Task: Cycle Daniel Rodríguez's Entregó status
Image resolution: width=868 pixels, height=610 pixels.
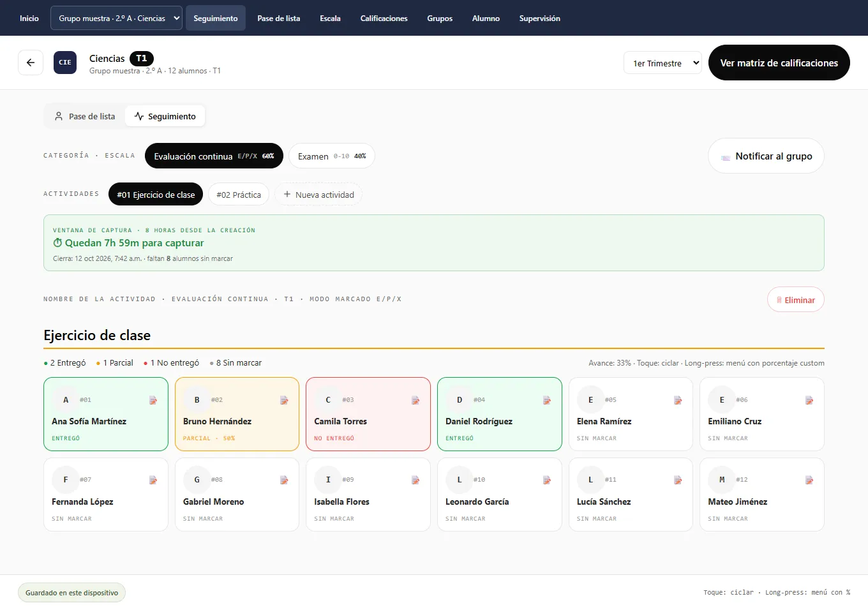Action: pyautogui.click(x=500, y=414)
